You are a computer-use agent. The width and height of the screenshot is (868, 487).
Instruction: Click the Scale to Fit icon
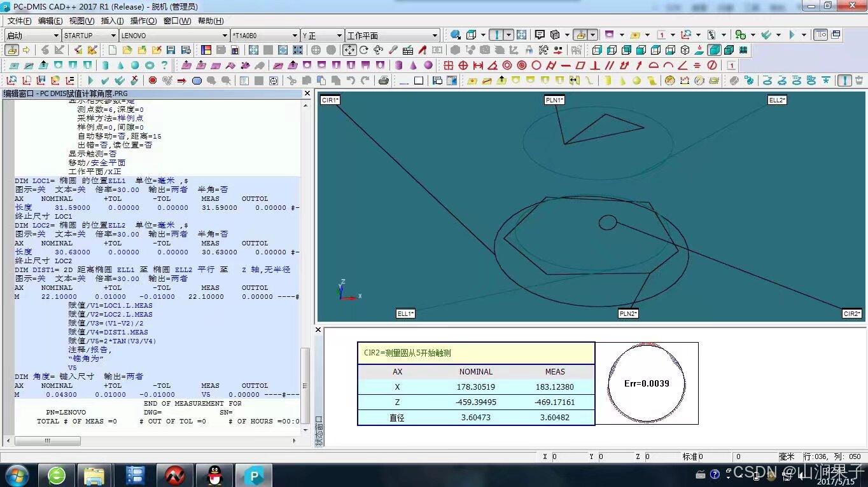[253, 50]
